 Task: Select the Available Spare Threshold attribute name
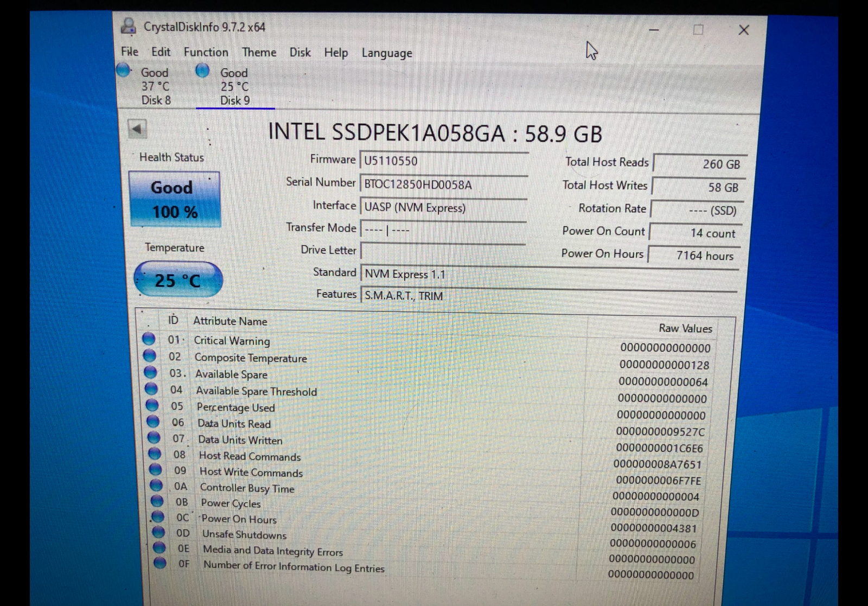[257, 391]
